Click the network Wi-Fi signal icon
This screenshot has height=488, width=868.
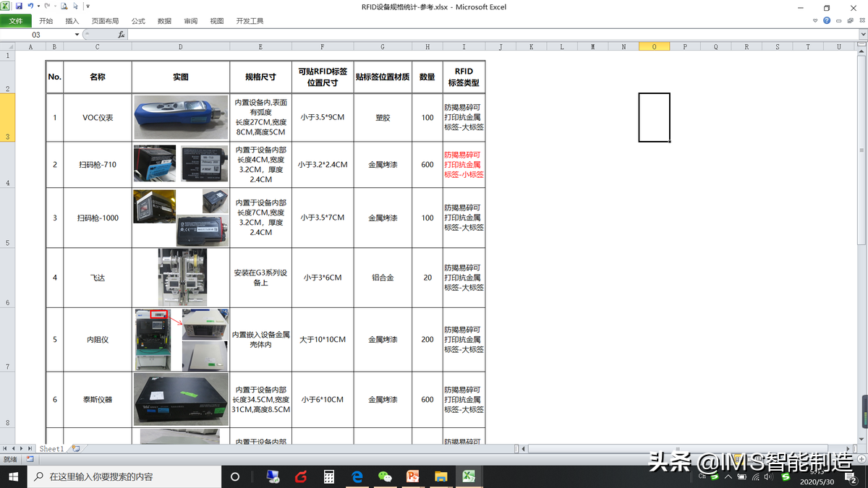(x=755, y=477)
